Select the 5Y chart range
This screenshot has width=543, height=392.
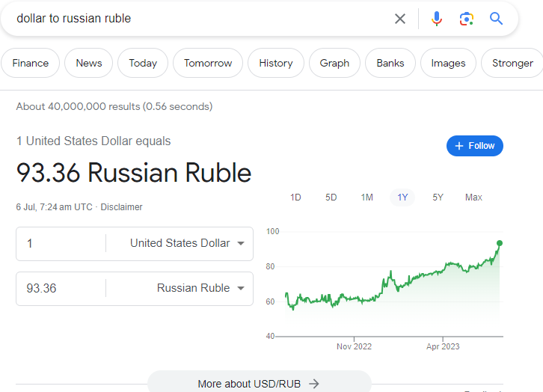point(438,197)
